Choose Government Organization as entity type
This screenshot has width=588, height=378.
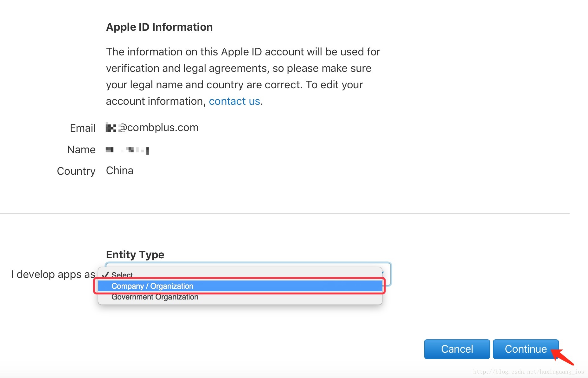[155, 297]
